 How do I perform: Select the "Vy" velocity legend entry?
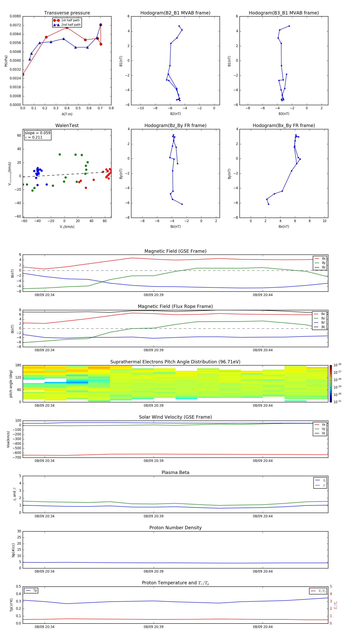pos(320,429)
